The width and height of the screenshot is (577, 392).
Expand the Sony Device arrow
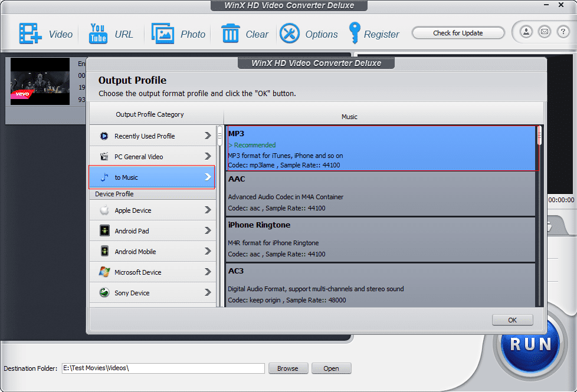coord(208,292)
